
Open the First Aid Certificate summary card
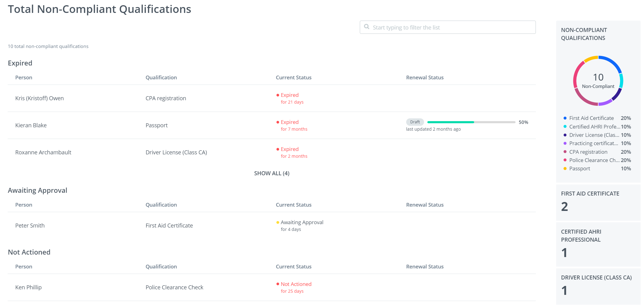[x=598, y=202]
